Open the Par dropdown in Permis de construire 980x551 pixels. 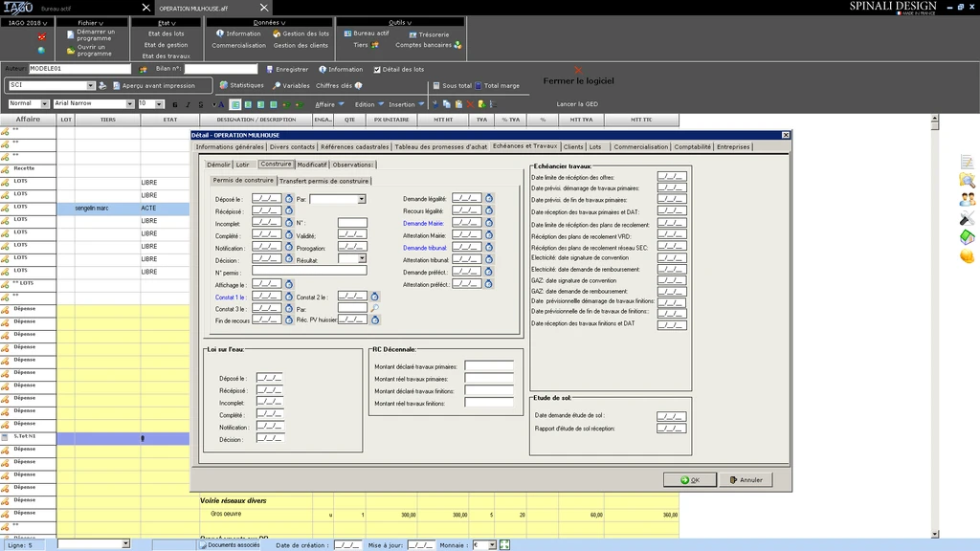click(x=362, y=199)
